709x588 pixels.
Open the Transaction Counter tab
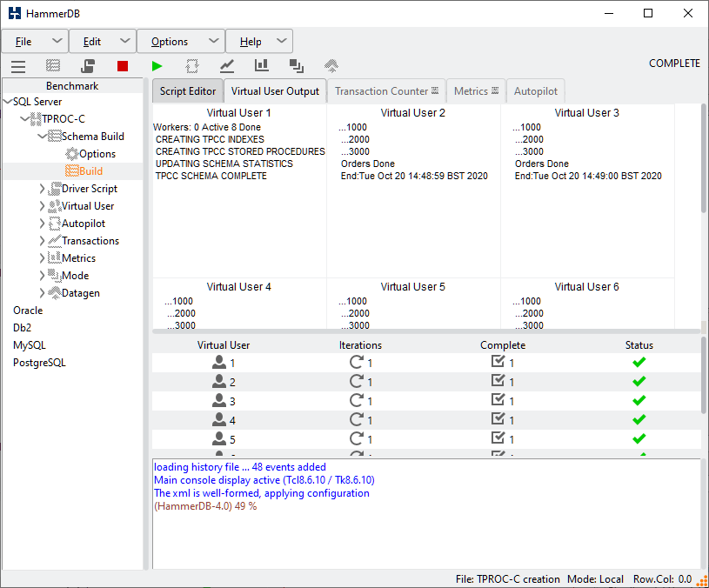pos(381,91)
